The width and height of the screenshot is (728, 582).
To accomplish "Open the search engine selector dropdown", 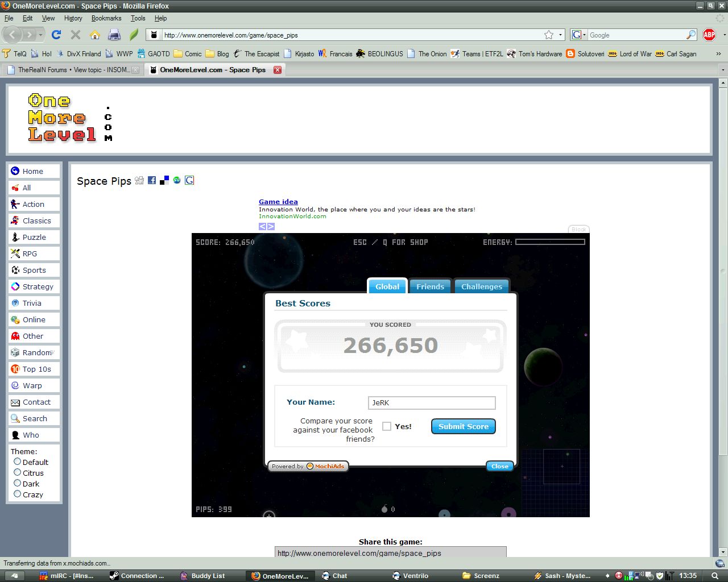I will tap(578, 35).
